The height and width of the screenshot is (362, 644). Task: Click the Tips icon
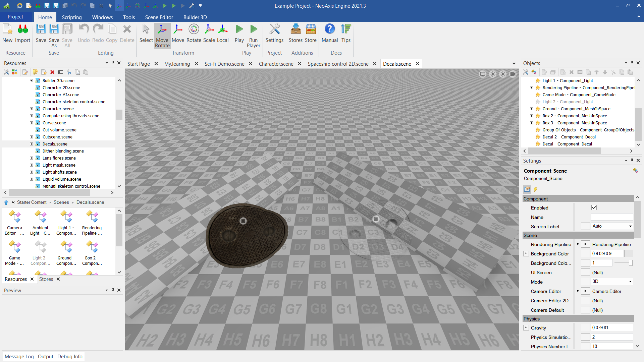(346, 29)
